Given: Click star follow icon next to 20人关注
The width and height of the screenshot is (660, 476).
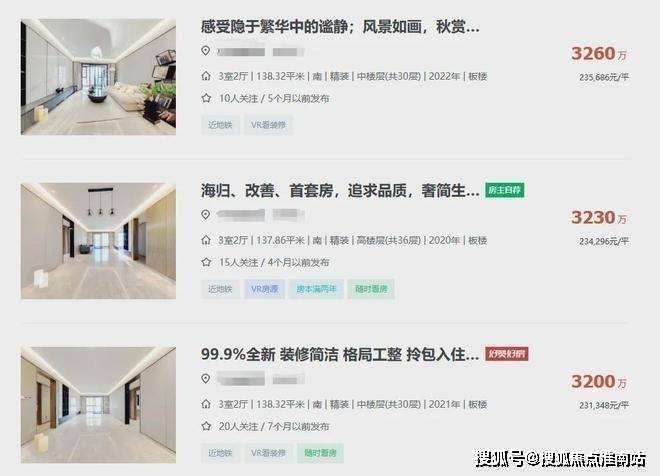Looking at the screenshot, I should (206, 426).
